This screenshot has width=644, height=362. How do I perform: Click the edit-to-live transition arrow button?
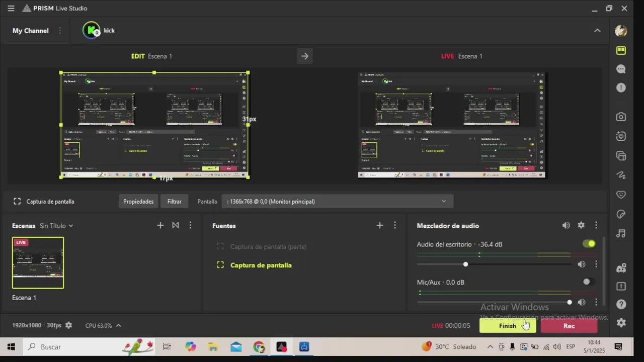(x=304, y=56)
